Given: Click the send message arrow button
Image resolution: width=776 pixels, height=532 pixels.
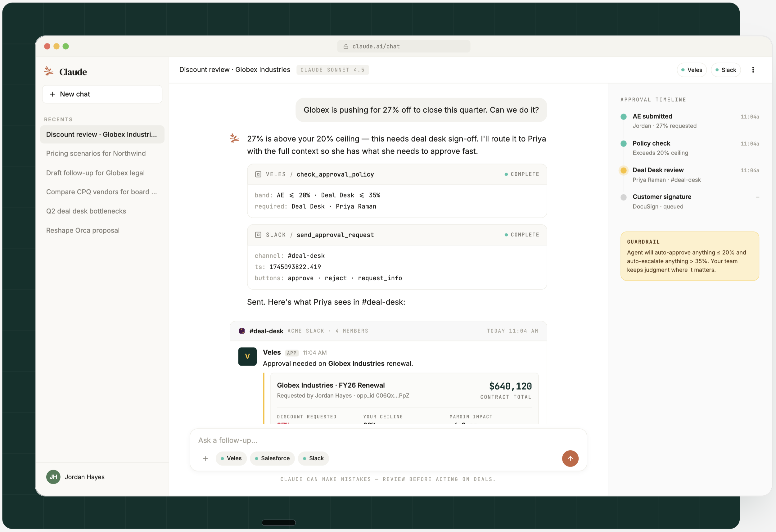Looking at the screenshot, I should (570, 458).
